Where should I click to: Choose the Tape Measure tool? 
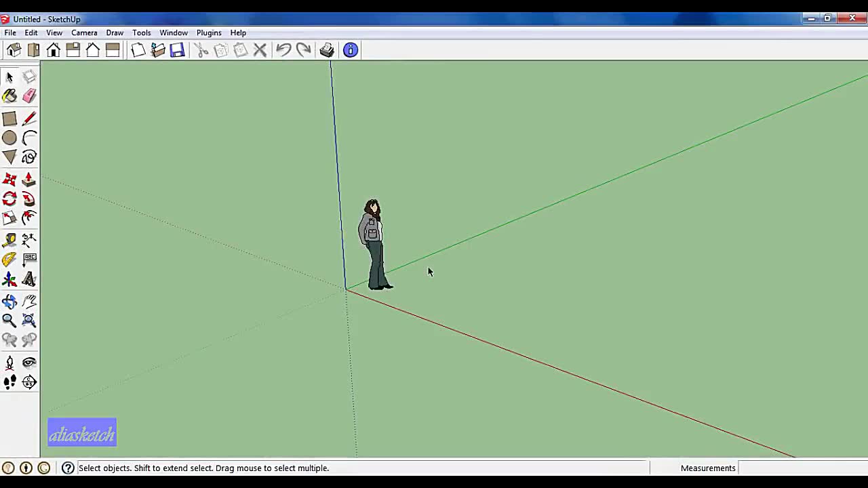(x=10, y=239)
